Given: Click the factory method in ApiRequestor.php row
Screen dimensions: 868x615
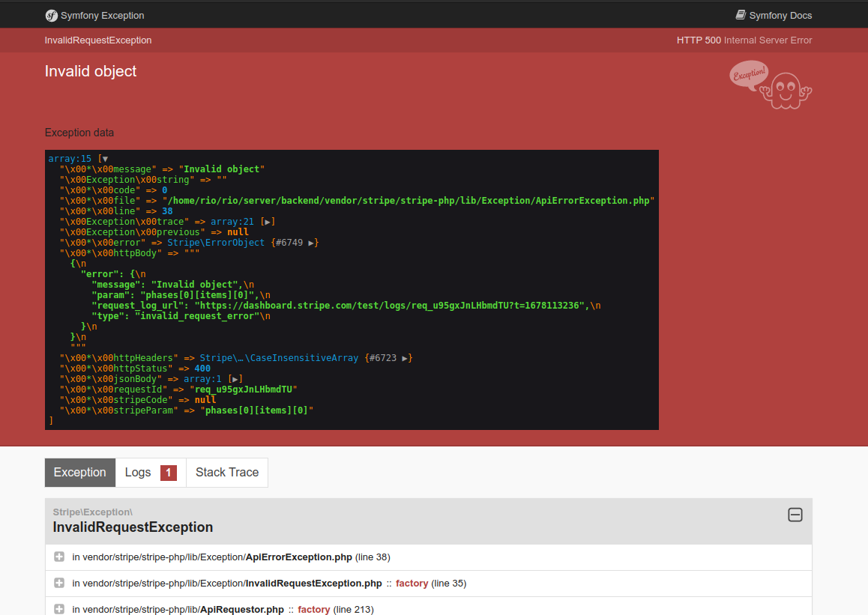Looking at the screenshot, I should (x=314, y=610).
